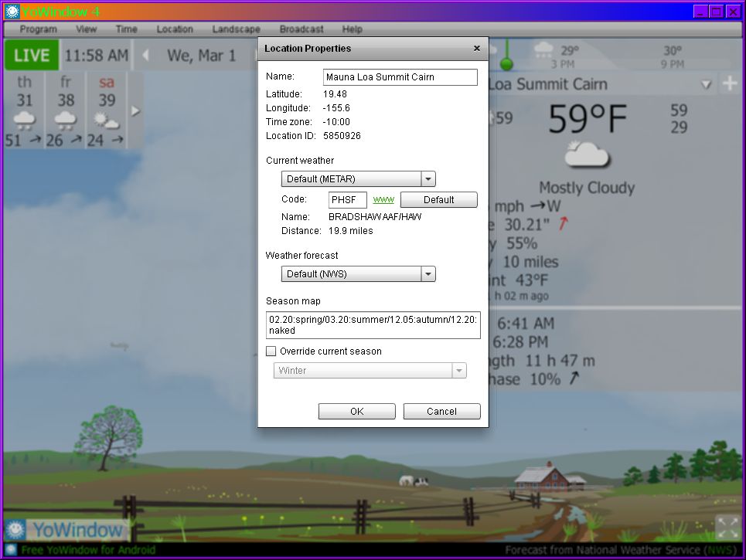
Task: Edit the station Code field PHSF
Action: tap(347, 200)
